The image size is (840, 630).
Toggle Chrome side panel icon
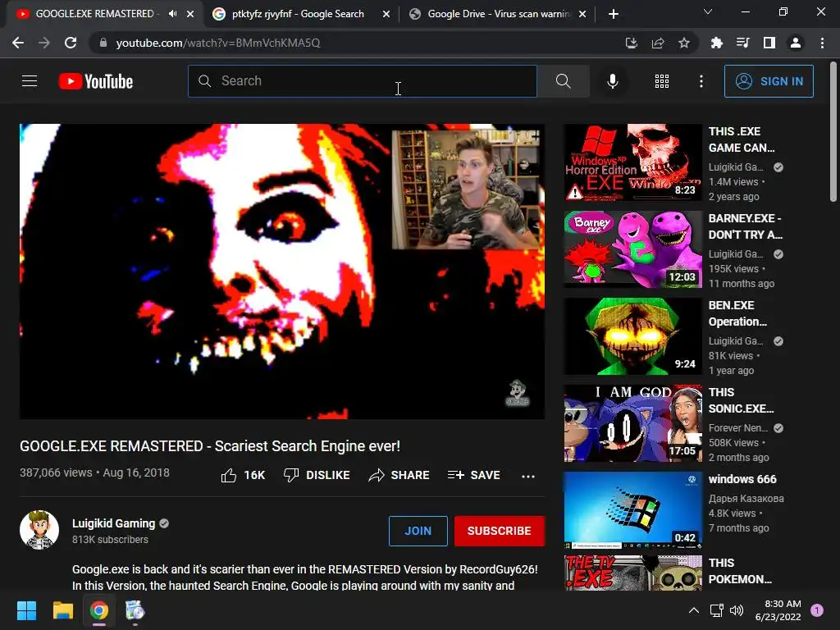pos(769,43)
